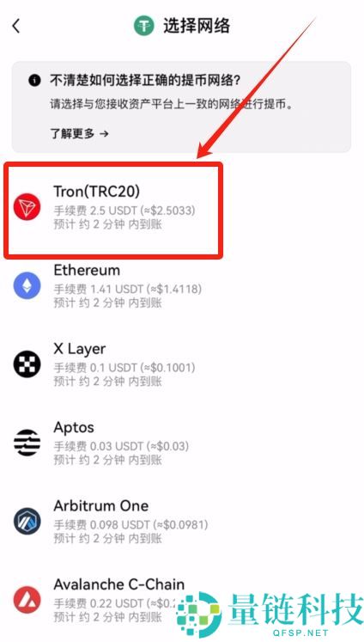Tap the 选择网络 page title
This screenshot has width=364, height=642.
(x=197, y=26)
